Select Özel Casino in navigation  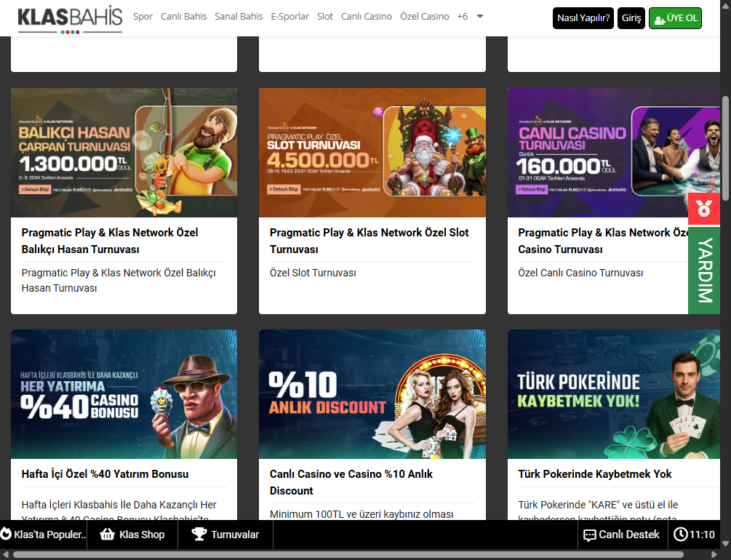[424, 16]
